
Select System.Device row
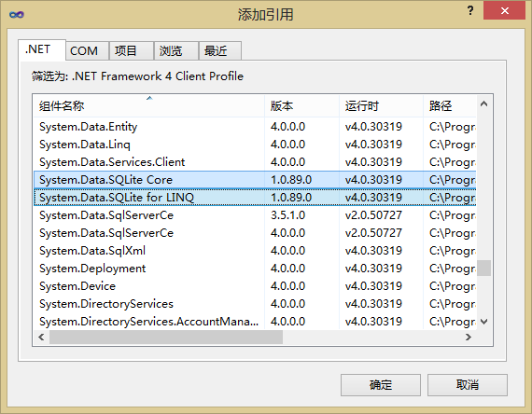255,286
